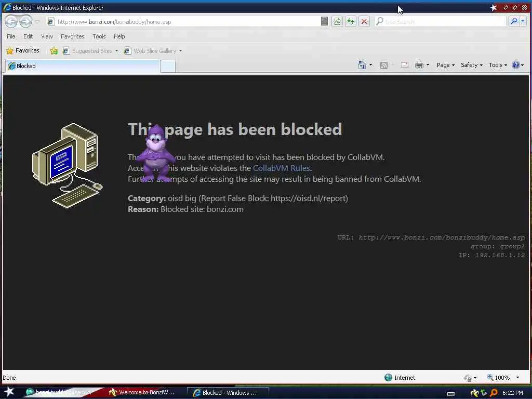Viewport: 532px width, 399px height.
Task: Click the star Start button on the taskbar
Action: [9, 392]
